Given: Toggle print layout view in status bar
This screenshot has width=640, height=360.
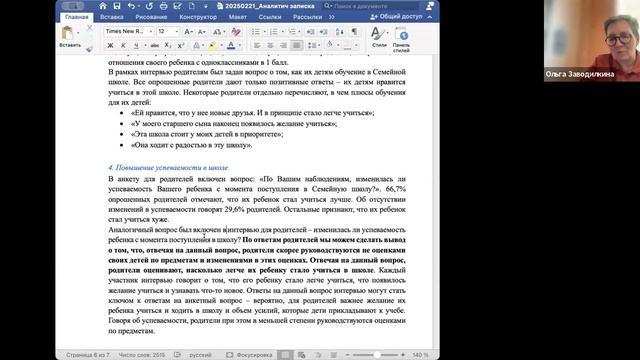Looking at the screenshot, I should [x=285, y=355].
